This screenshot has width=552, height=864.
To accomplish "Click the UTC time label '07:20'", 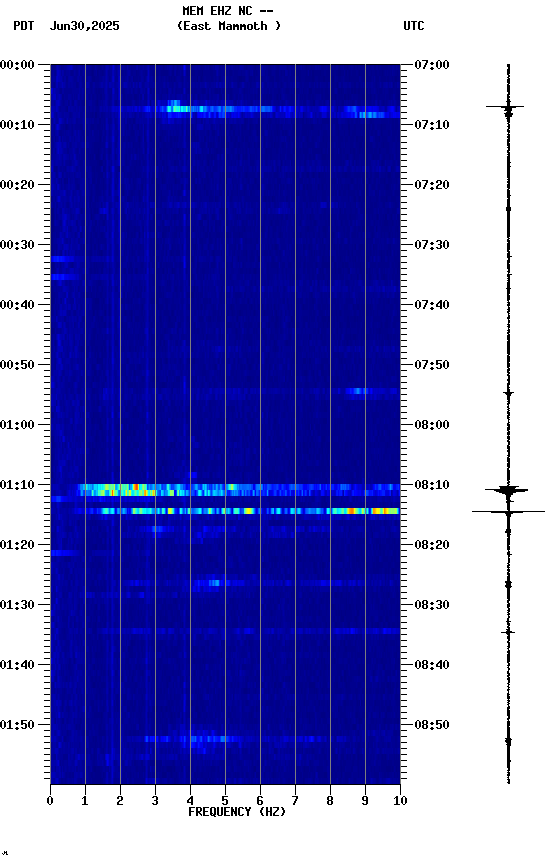I will click(431, 185).
